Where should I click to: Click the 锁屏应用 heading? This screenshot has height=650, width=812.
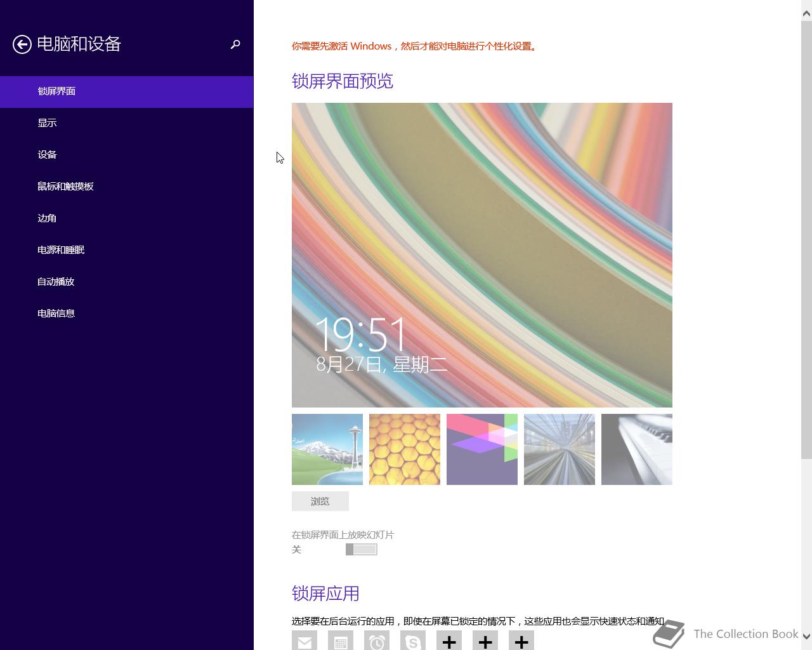[x=325, y=594]
